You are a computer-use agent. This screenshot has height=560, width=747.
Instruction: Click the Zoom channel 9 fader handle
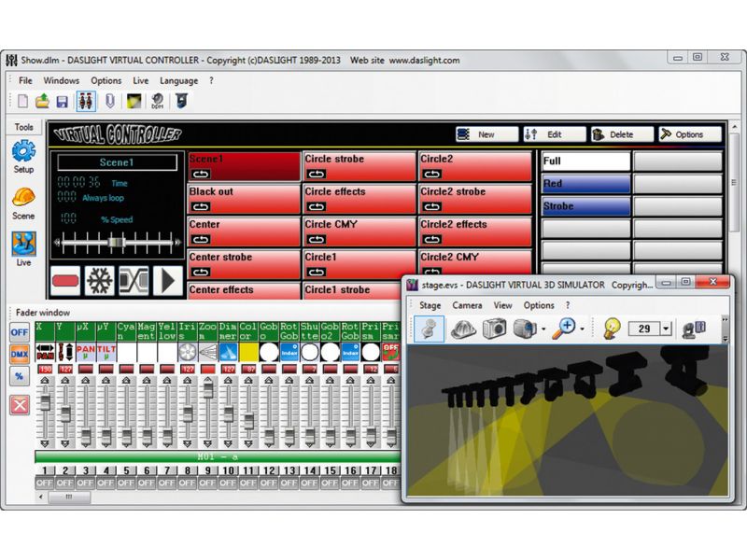click(207, 390)
